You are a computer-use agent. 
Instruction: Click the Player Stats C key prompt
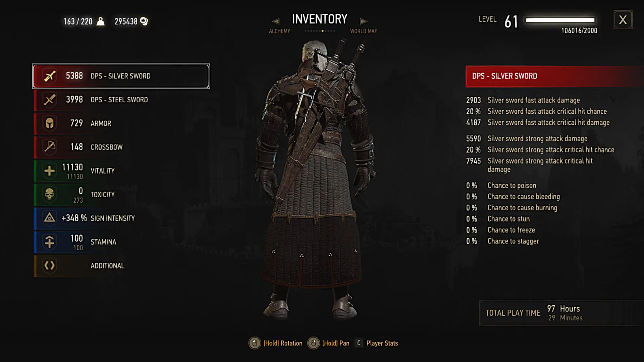click(x=359, y=343)
